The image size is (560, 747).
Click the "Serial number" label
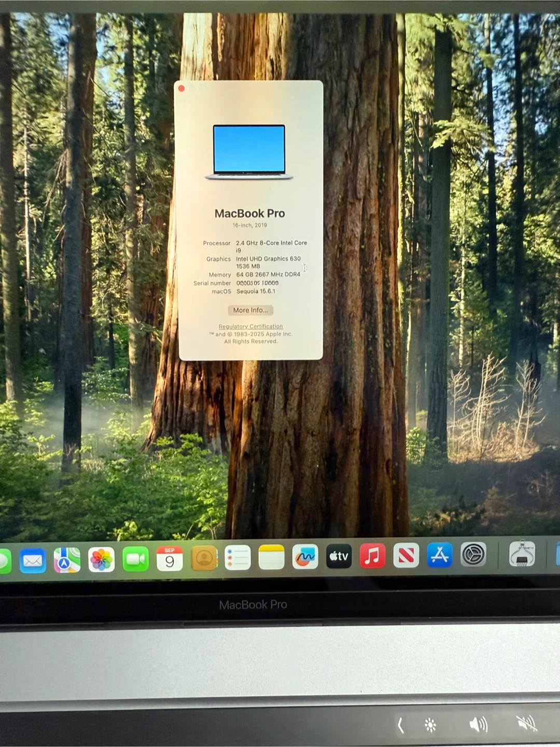tap(212, 283)
